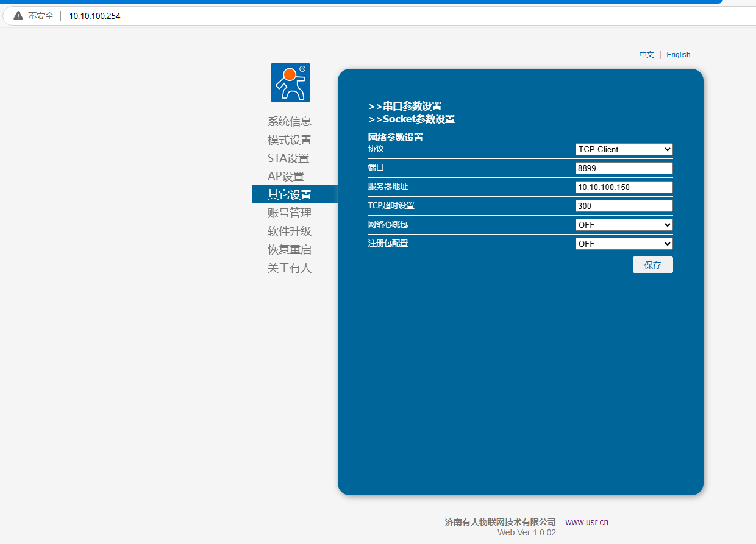Expand the 串口参数设置 serial settings section

point(405,107)
